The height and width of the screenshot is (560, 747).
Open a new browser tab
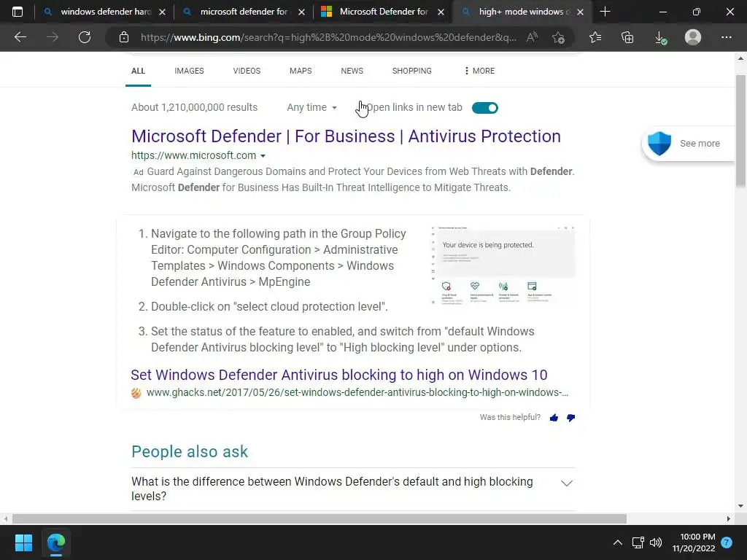tap(605, 12)
